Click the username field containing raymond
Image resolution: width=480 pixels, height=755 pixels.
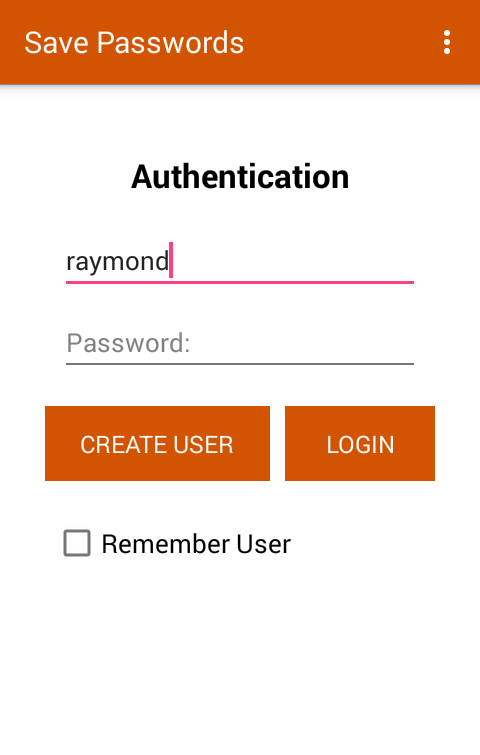point(240,261)
